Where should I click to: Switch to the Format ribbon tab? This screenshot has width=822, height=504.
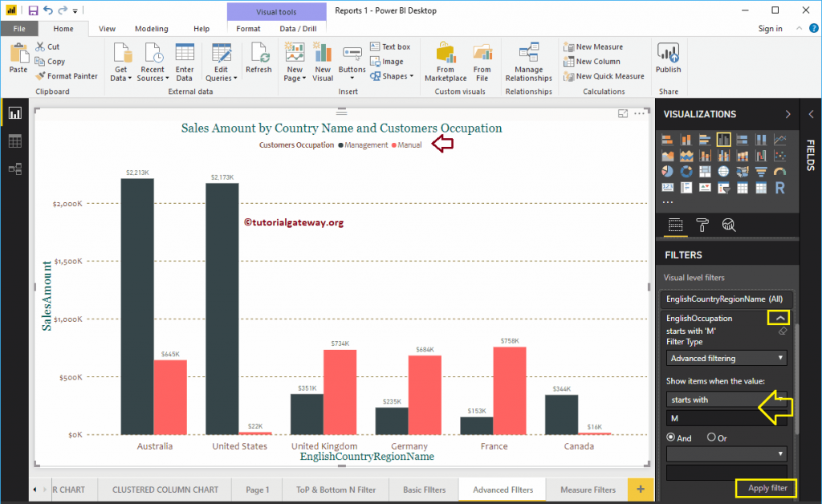(x=247, y=28)
